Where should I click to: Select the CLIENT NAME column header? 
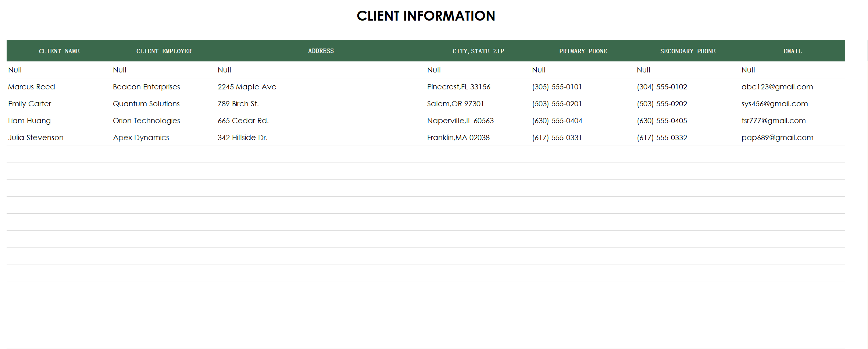pos(59,51)
